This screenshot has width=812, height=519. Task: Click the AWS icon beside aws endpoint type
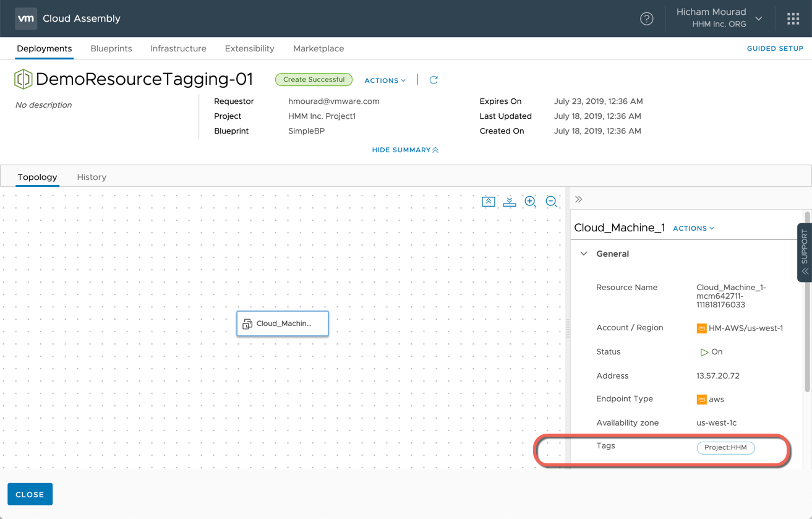click(701, 400)
